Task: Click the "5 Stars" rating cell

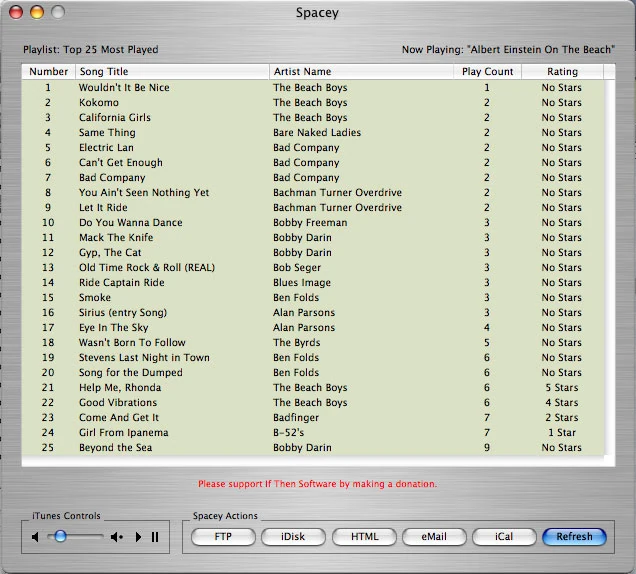Action: point(562,388)
